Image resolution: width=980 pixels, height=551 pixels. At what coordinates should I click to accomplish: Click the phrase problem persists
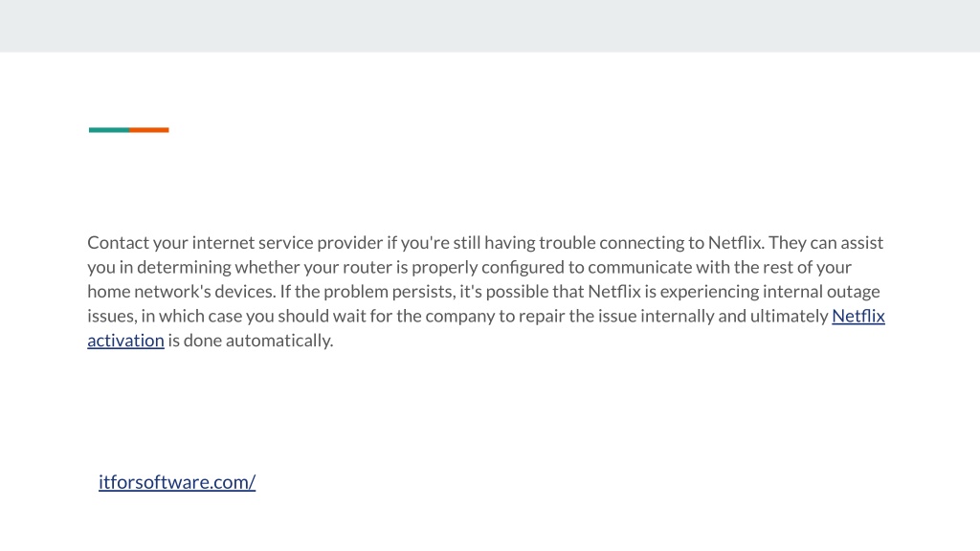click(390, 292)
